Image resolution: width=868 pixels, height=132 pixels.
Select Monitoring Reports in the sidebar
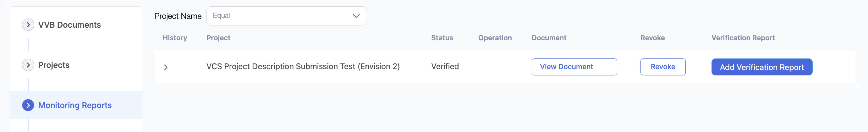tap(75, 105)
